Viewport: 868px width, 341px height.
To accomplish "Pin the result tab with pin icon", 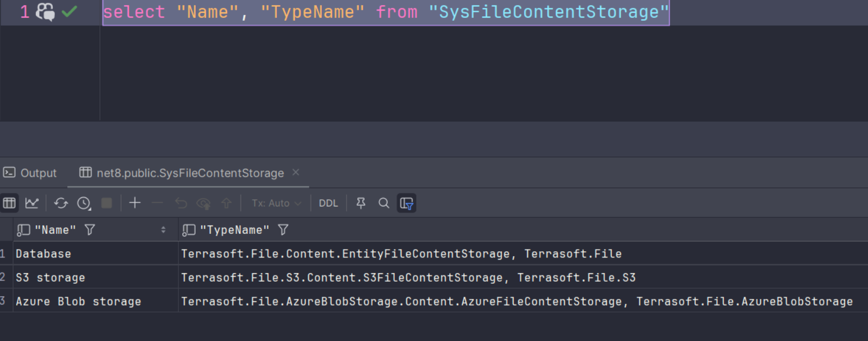I will click(x=361, y=203).
